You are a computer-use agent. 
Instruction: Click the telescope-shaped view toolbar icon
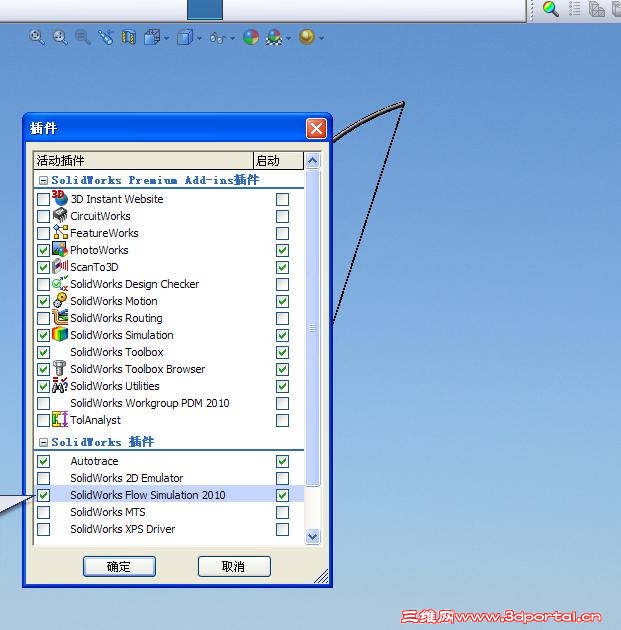pyautogui.click(x=106, y=37)
